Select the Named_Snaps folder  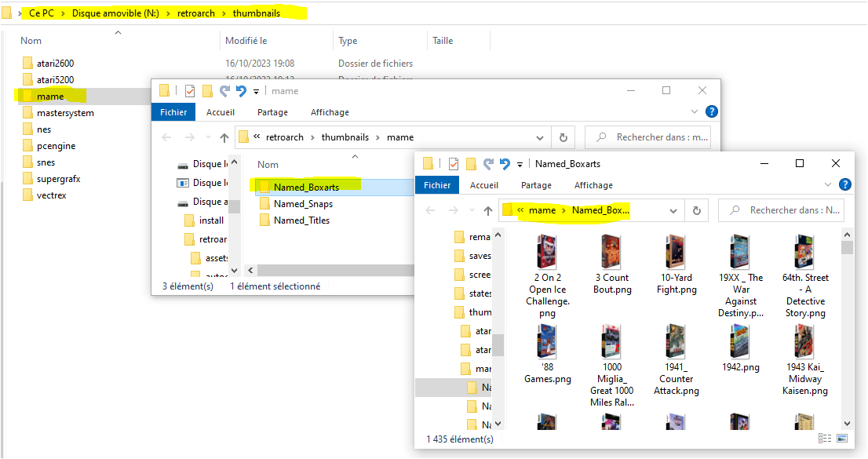(x=303, y=203)
